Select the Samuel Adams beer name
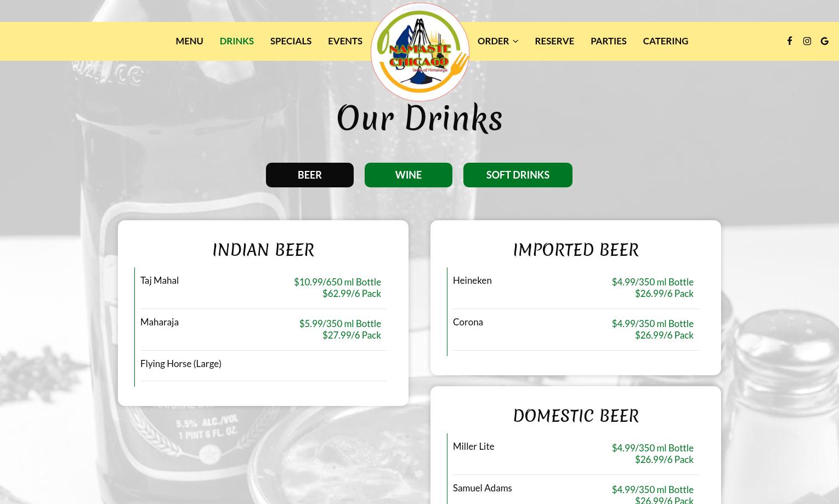 point(483,488)
